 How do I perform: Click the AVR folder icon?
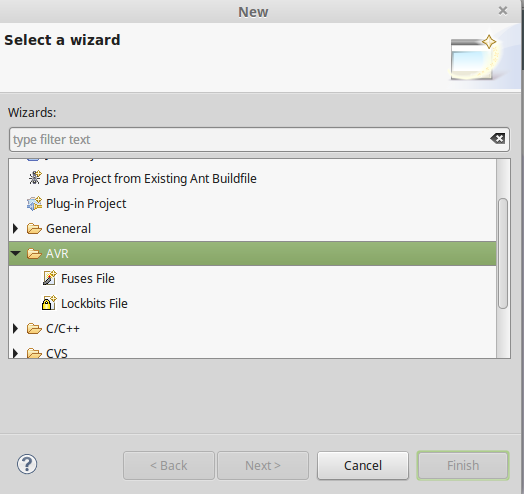pyautogui.click(x=34, y=254)
